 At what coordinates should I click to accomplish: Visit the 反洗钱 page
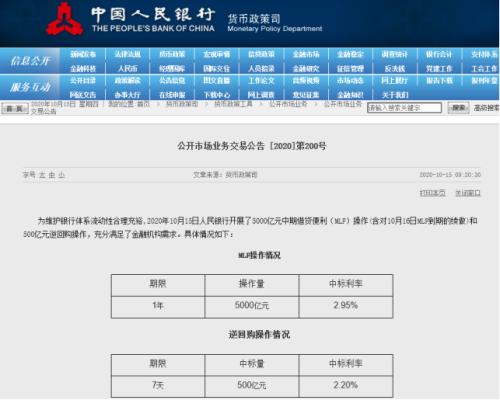tap(395, 69)
